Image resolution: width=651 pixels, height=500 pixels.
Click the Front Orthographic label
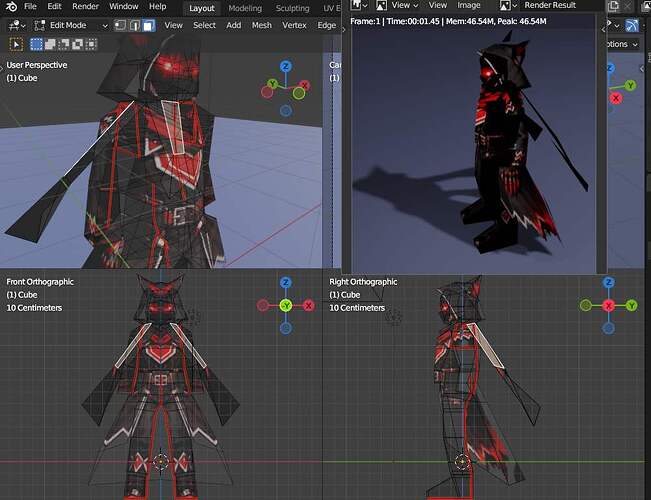[40, 282]
